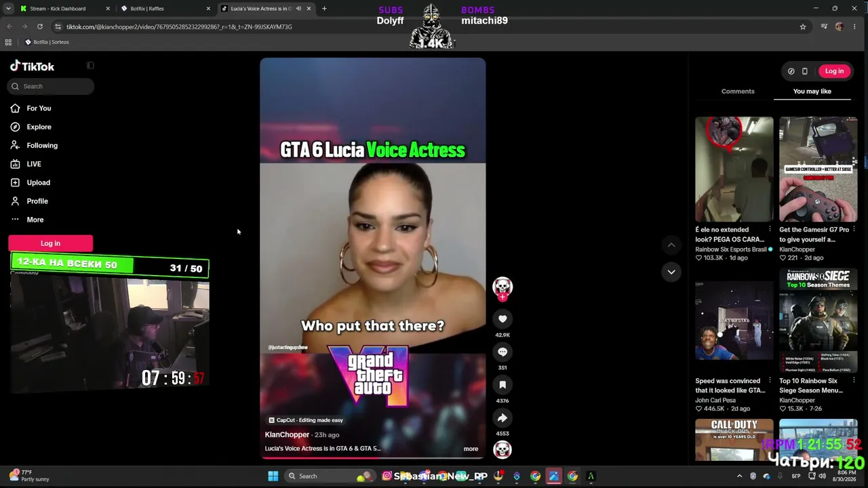868x488 pixels.
Task: Open the get app phone icon
Action: pos(805,71)
